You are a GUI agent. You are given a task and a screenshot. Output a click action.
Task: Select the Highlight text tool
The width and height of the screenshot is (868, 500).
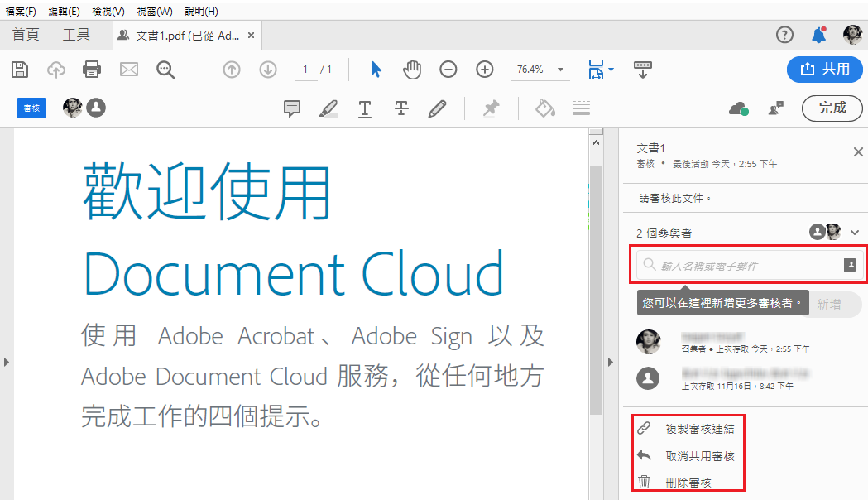pos(328,108)
